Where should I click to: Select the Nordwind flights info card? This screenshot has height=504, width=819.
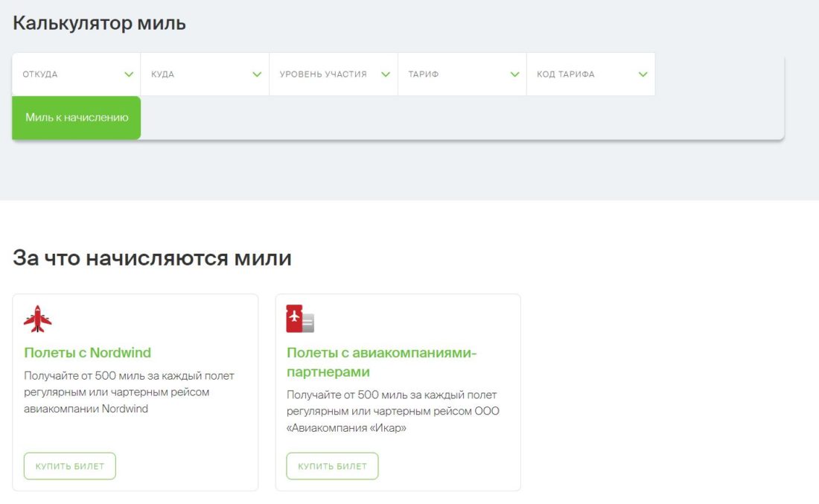pyautogui.click(x=135, y=392)
